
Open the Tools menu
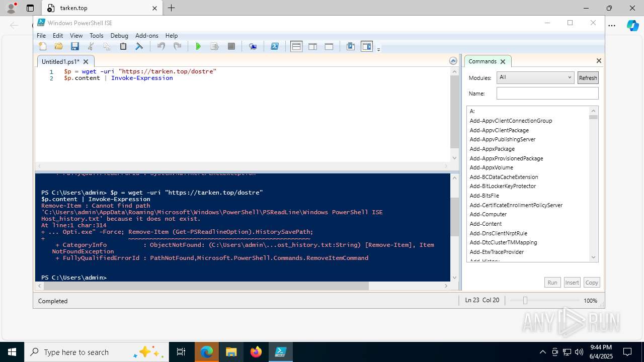(96, 36)
